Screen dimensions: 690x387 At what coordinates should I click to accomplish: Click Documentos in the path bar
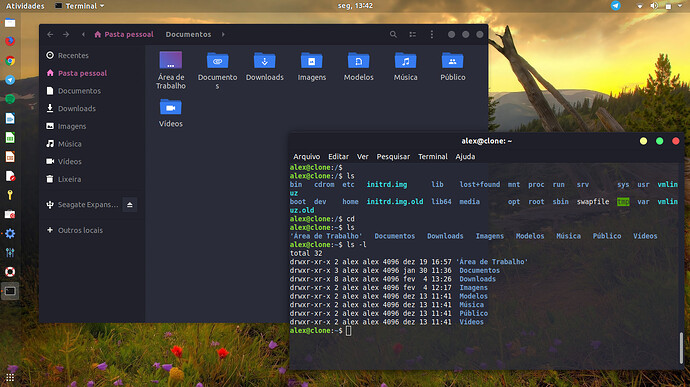188,34
